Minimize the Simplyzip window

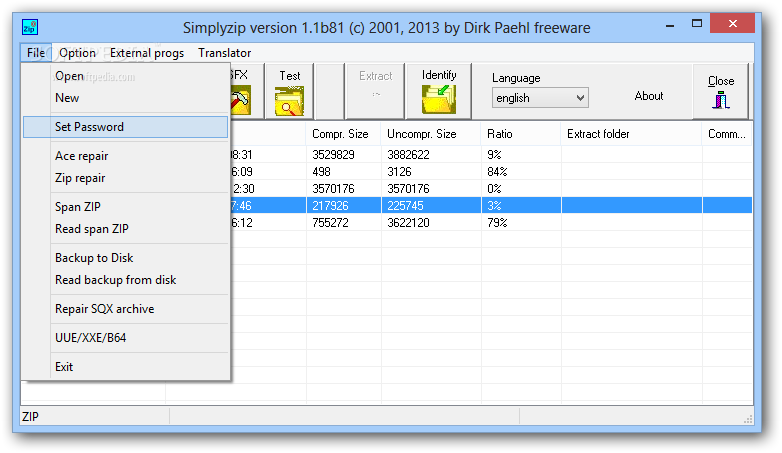pyautogui.click(x=670, y=24)
